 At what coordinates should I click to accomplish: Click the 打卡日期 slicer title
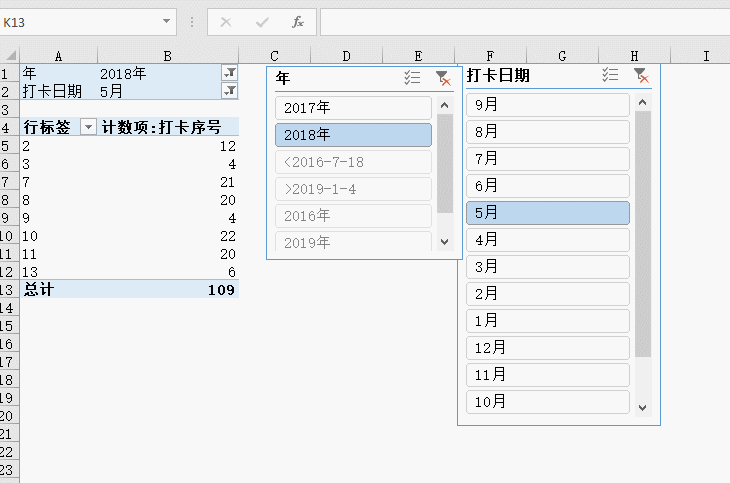click(498, 75)
